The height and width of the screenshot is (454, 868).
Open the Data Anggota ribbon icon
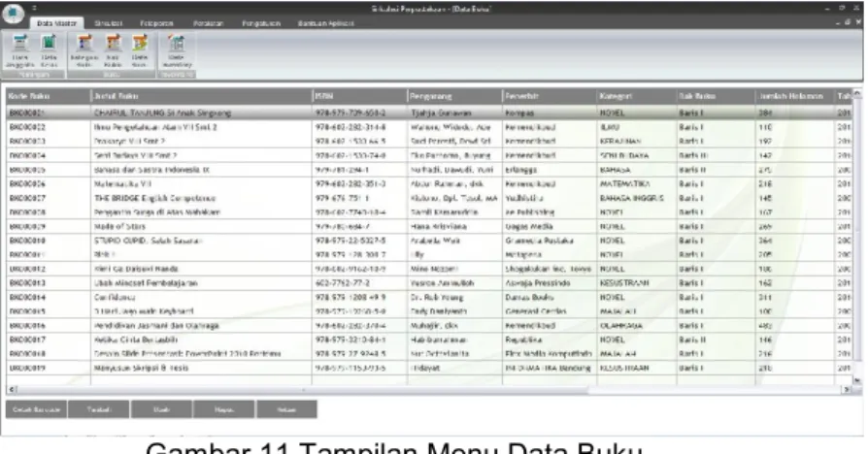point(20,50)
